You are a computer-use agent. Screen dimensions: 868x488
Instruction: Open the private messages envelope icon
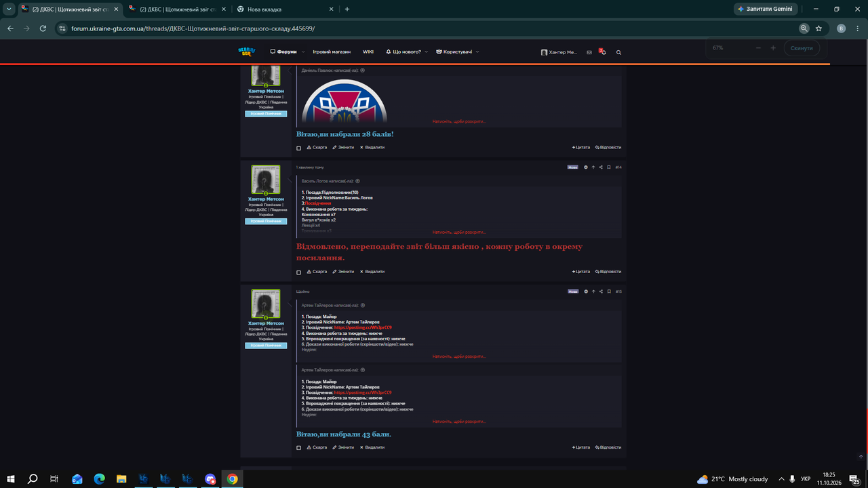click(589, 52)
